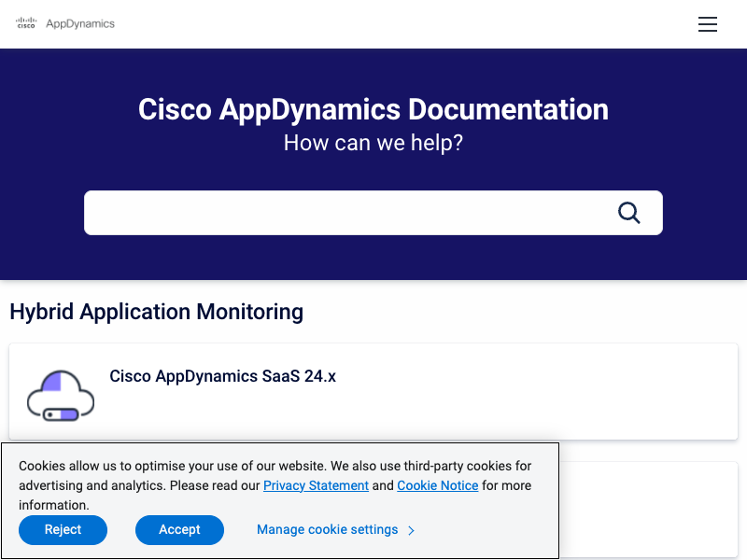Image resolution: width=747 pixels, height=560 pixels.
Task: Accept cookies in the banner
Action: pyautogui.click(x=179, y=529)
